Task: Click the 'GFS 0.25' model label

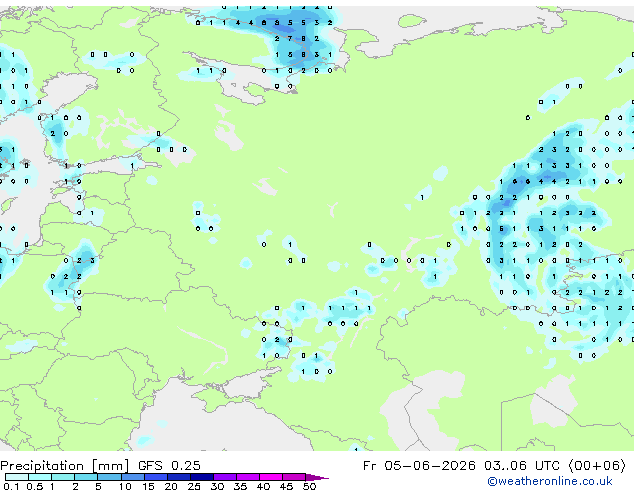Action: tap(169, 465)
